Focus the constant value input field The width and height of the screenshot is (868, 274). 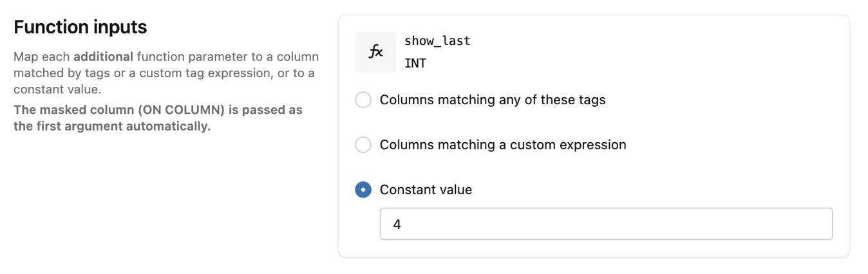(x=605, y=224)
